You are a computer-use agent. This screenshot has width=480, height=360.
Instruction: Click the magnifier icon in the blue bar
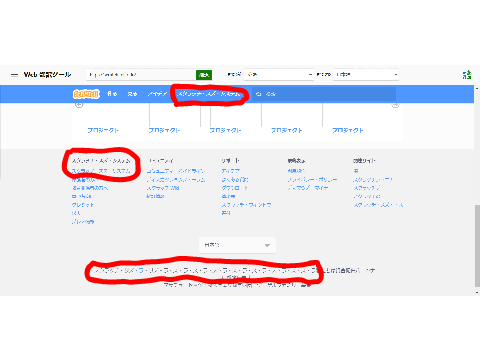(x=258, y=94)
